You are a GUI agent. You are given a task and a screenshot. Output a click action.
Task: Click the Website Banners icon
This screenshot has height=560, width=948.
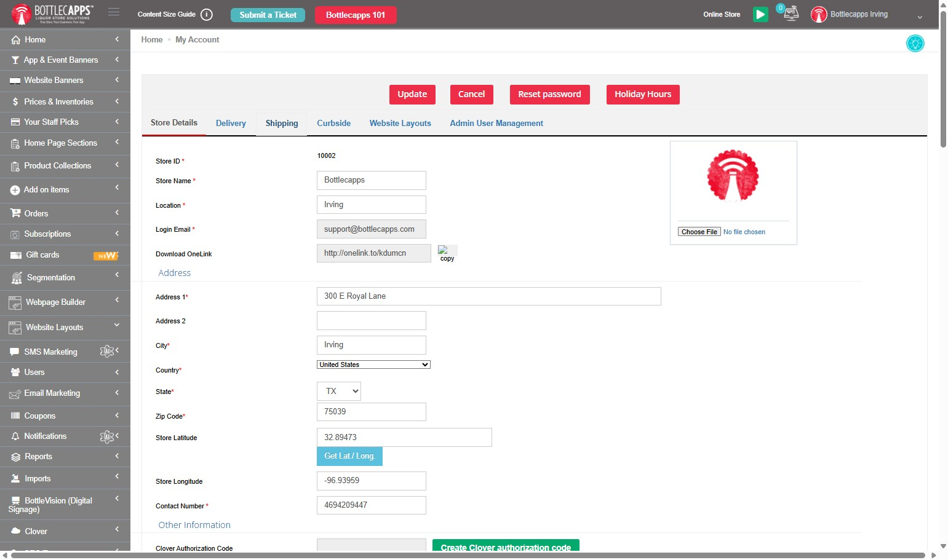point(15,81)
